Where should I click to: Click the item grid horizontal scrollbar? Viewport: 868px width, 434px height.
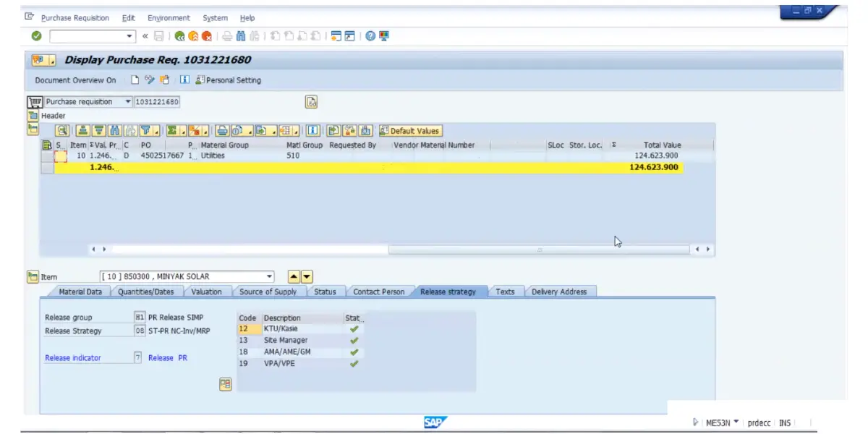tap(539, 250)
